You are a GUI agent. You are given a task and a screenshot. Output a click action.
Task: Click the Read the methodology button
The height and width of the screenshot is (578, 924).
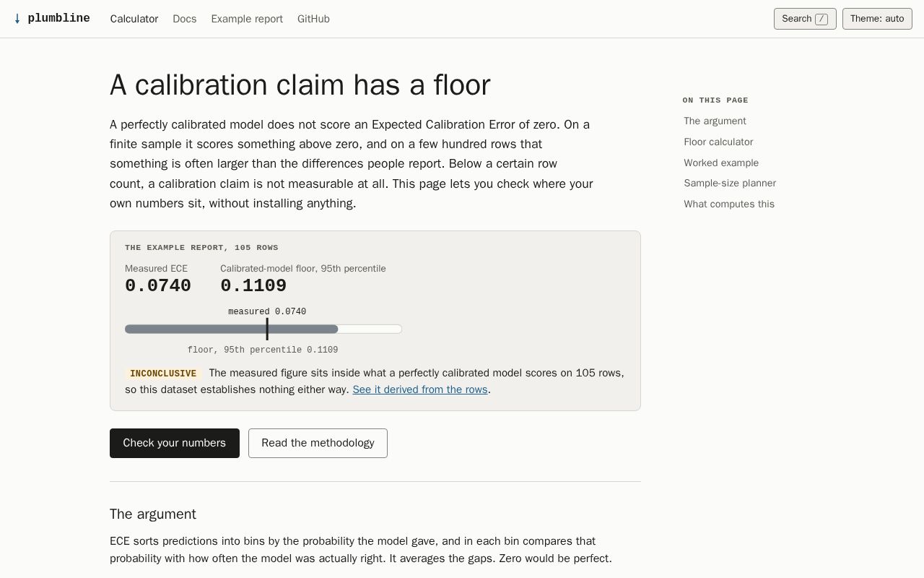coord(318,443)
